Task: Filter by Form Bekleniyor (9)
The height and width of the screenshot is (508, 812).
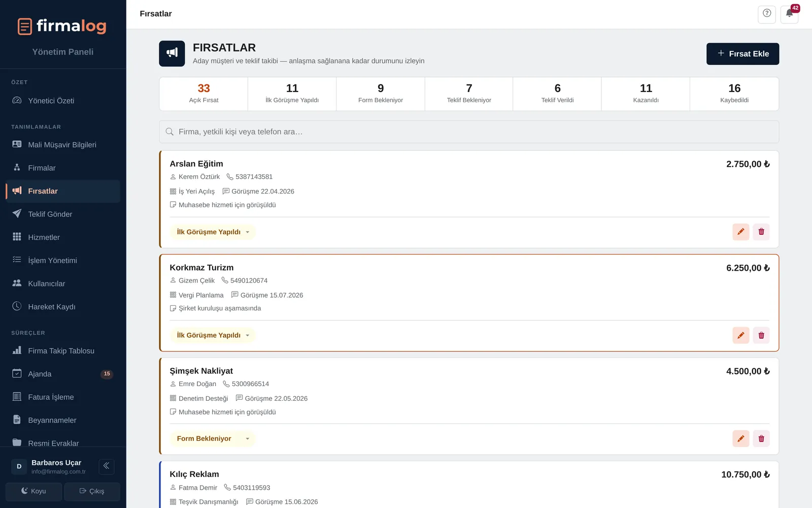Action: click(x=381, y=94)
